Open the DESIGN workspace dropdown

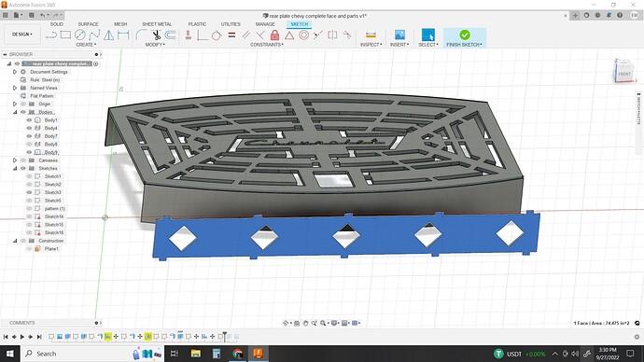tap(22, 35)
